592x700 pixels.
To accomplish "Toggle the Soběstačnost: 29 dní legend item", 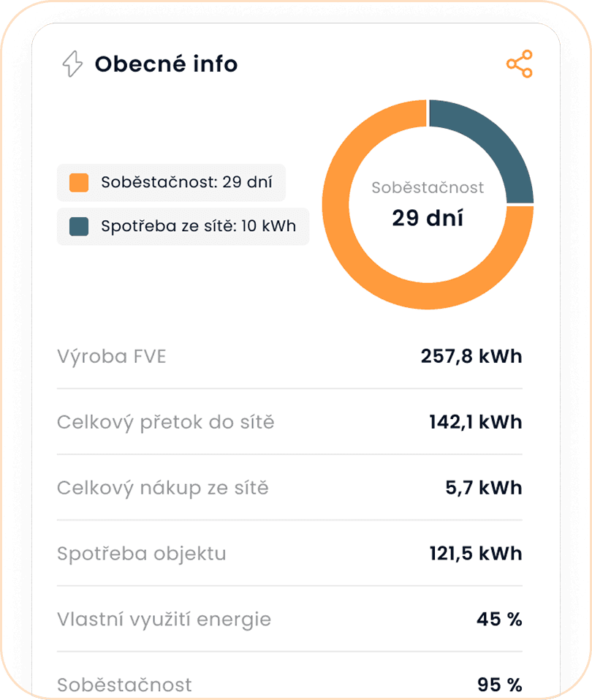I will click(171, 182).
